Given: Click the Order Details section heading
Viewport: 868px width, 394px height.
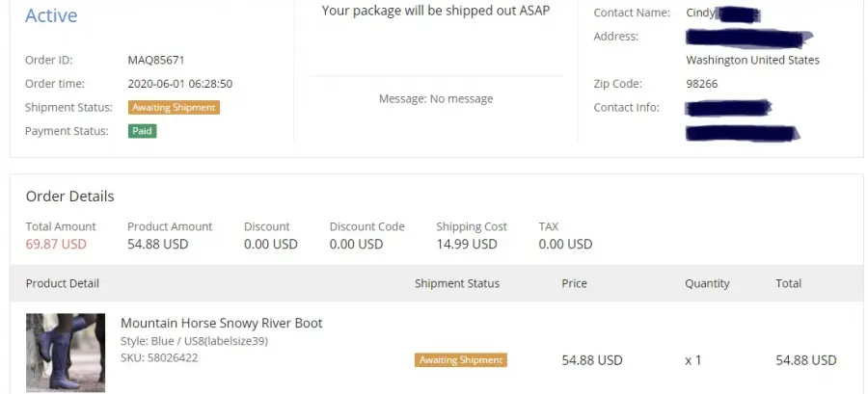Looking at the screenshot, I should [x=69, y=197].
